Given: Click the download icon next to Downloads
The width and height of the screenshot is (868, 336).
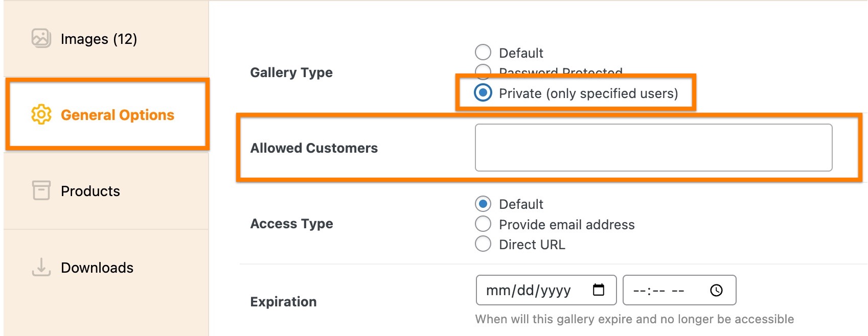Looking at the screenshot, I should (x=41, y=267).
